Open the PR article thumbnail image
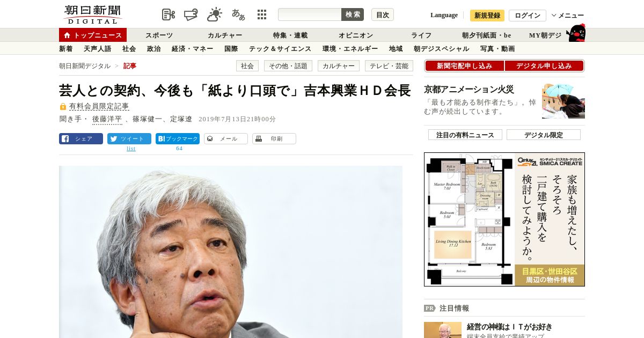Screen dimensions: 644x338 (x=443, y=330)
